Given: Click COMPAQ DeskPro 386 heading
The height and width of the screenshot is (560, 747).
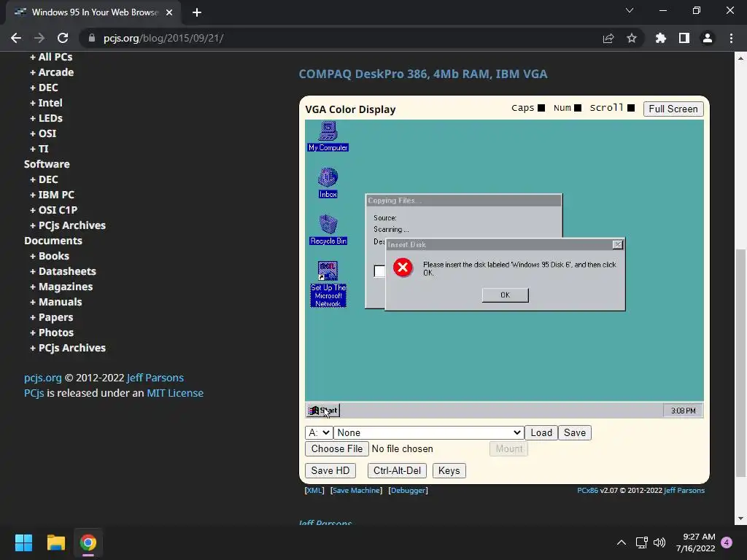Looking at the screenshot, I should pyautogui.click(x=423, y=74).
